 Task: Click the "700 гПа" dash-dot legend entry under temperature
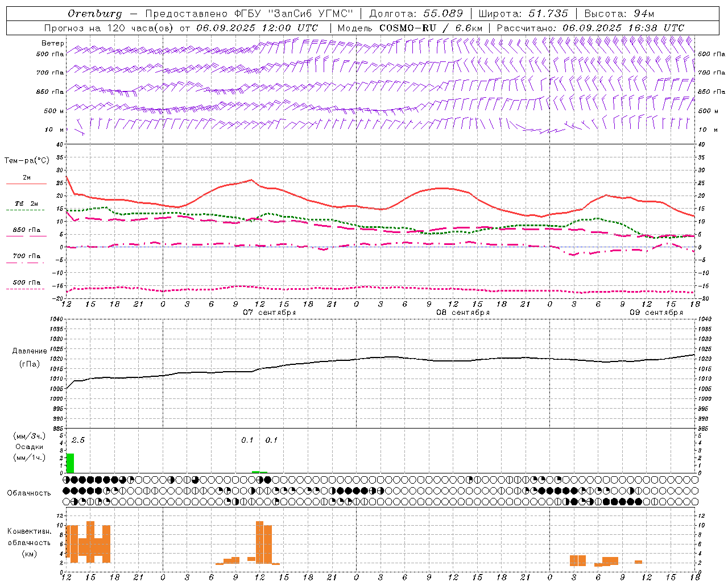pyautogui.click(x=27, y=256)
